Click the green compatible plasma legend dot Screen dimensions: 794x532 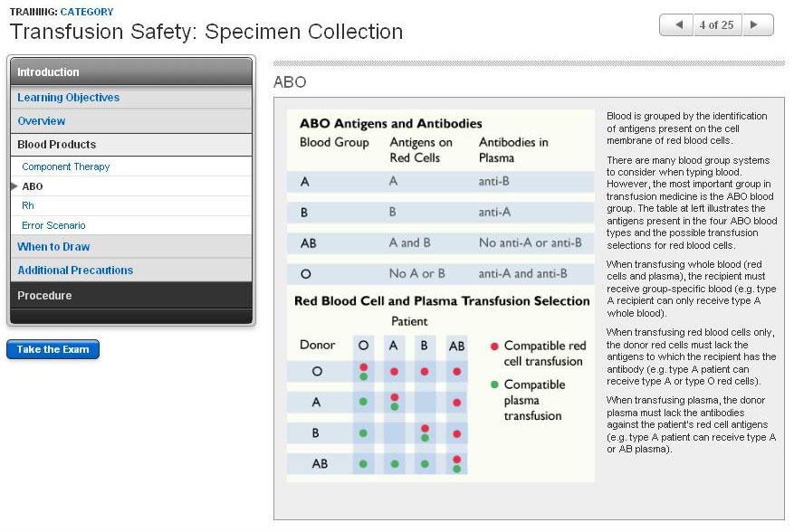pyautogui.click(x=494, y=385)
